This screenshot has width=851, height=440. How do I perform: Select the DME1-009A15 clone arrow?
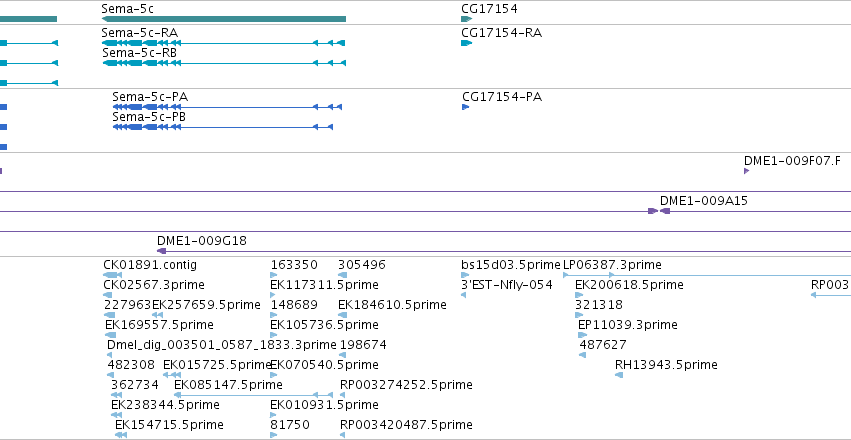coord(665,211)
